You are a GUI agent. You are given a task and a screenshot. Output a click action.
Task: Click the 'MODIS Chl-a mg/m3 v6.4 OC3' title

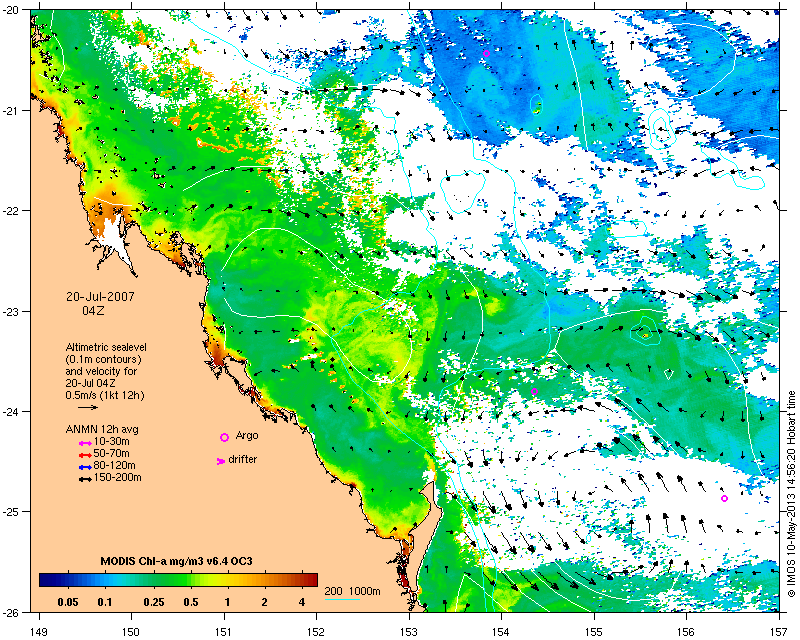point(177,562)
